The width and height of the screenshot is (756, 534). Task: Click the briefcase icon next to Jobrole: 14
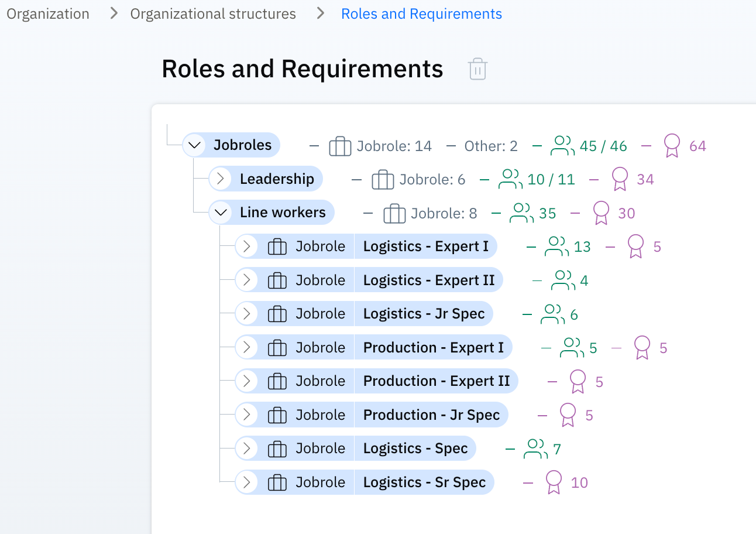(x=340, y=146)
